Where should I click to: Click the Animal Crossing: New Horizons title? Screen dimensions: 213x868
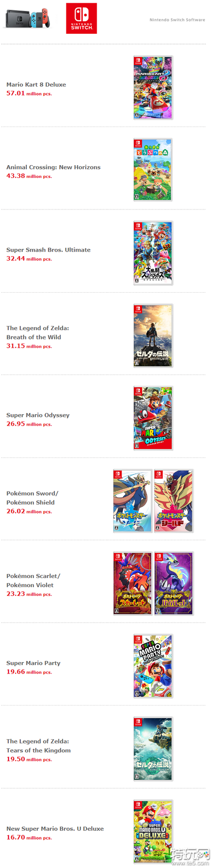53,168
